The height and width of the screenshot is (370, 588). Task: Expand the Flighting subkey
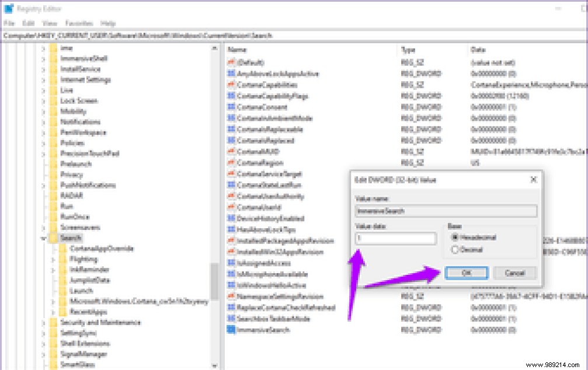52,258
